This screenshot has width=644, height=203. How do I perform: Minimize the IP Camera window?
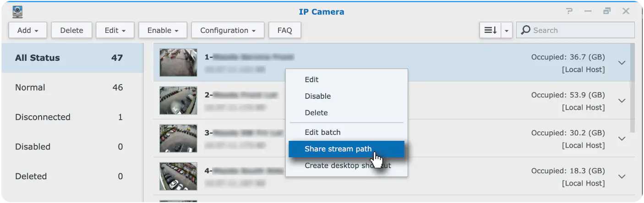click(x=588, y=11)
